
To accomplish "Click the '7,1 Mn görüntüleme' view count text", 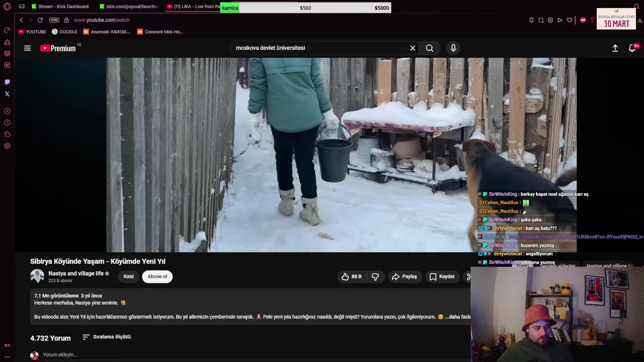I will 56,296.
